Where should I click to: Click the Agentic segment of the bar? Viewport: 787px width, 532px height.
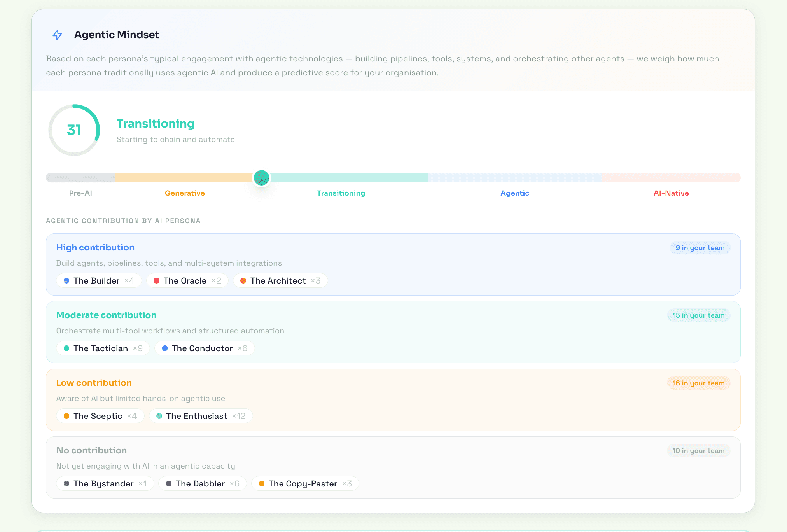tap(515, 178)
